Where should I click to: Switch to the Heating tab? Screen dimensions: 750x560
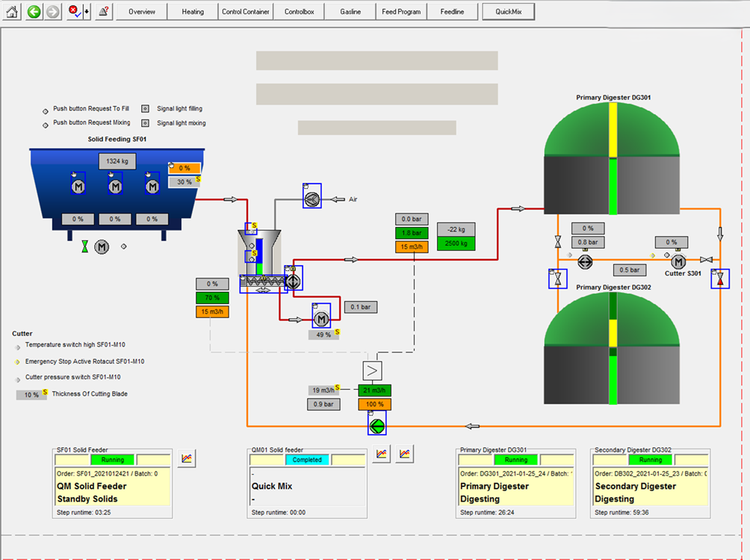[193, 12]
